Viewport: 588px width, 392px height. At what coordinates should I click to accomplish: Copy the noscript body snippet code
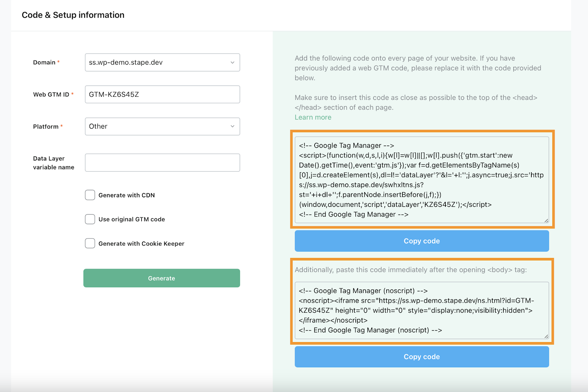(x=421, y=357)
